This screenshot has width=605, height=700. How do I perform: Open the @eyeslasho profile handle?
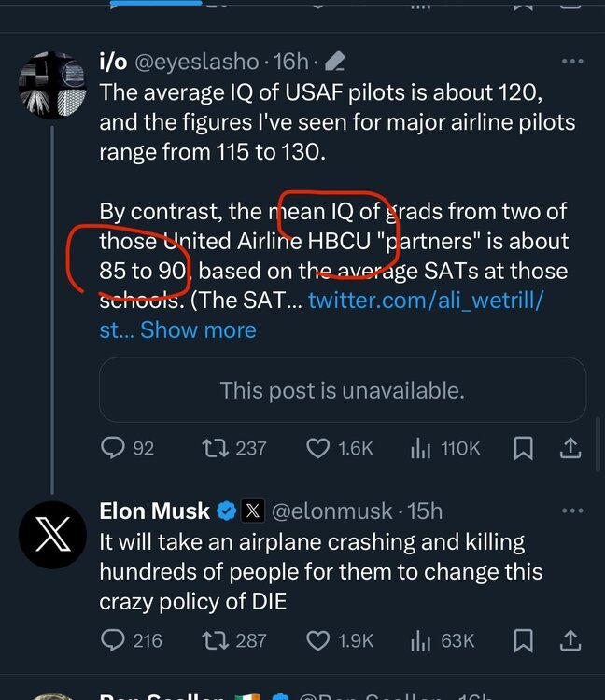coord(196,62)
